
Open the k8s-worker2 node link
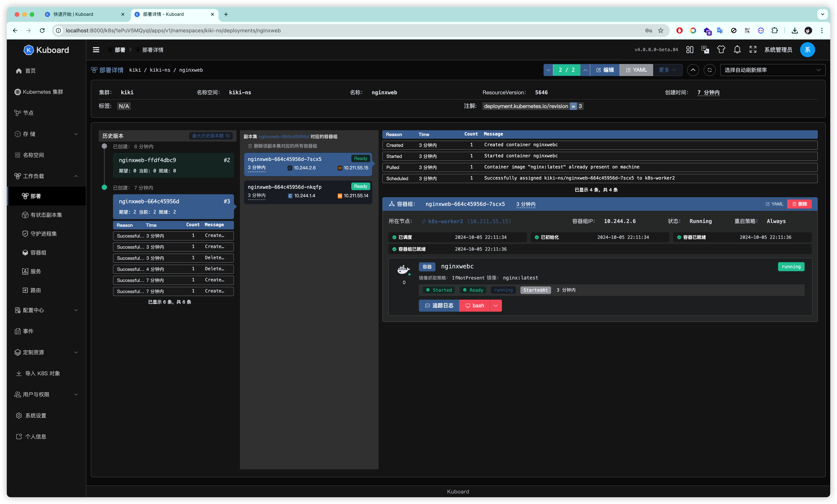(445, 221)
